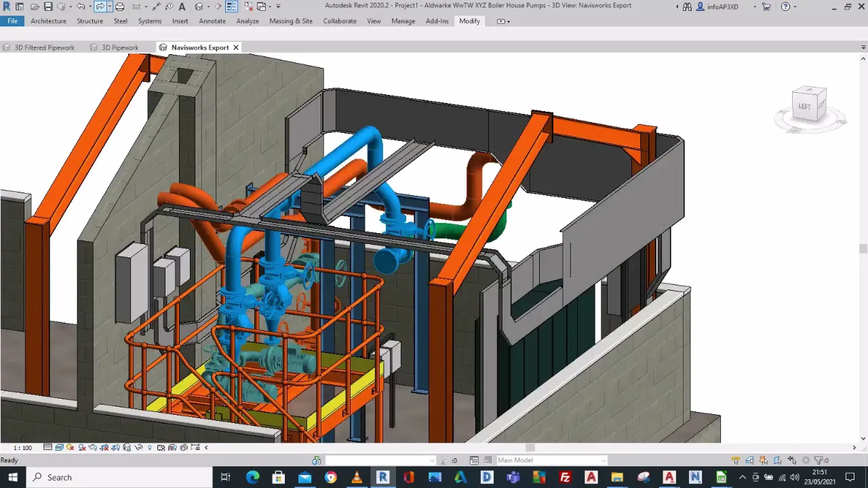The width and height of the screenshot is (868, 488).
Task: Toggle Sun Path in view control bar
Action: (70, 447)
